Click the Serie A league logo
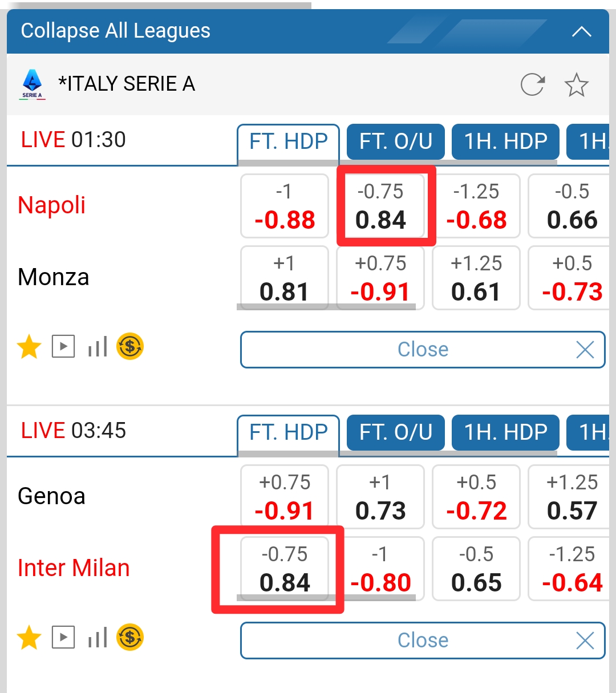The image size is (616, 693). (33, 84)
